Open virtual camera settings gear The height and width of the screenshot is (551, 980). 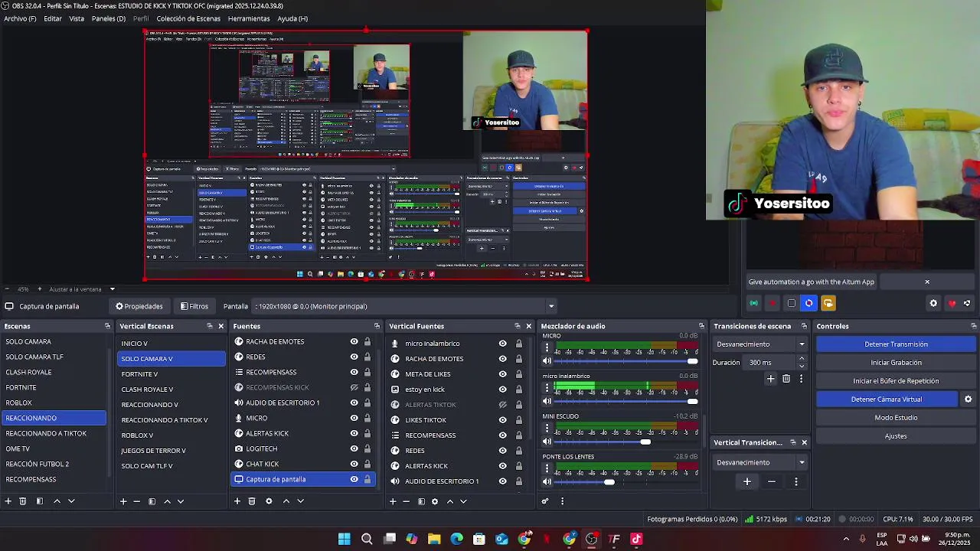point(968,399)
